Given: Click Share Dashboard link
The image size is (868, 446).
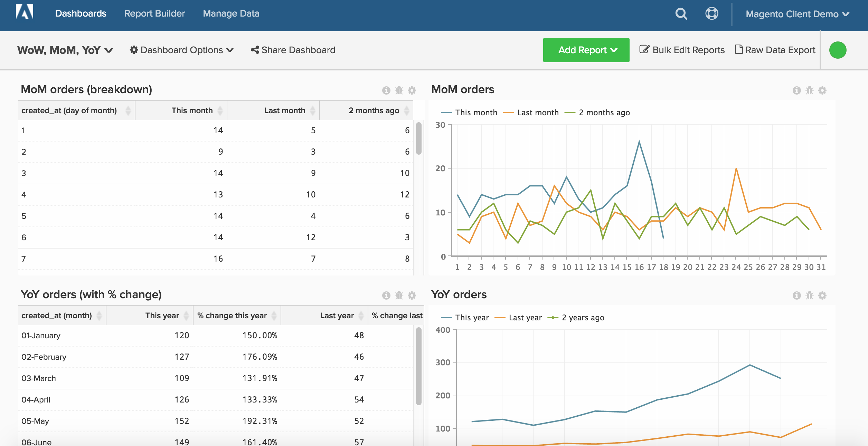Looking at the screenshot, I should point(293,50).
